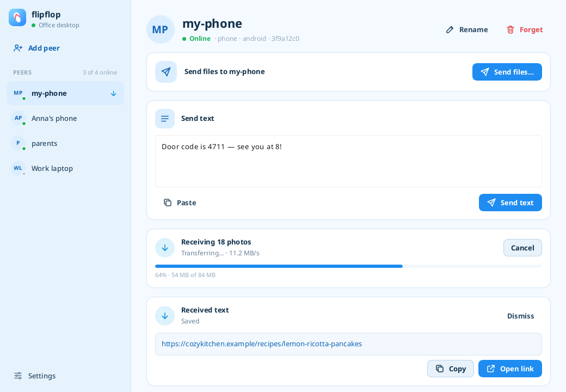Click the '64% · 54 MB of 84 MB' text
566x392 pixels.
coord(185,275)
